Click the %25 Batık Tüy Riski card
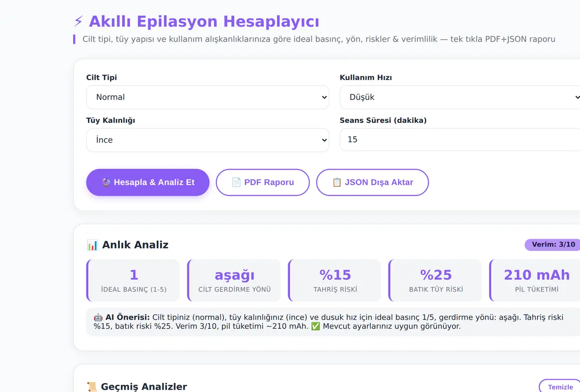This screenshot has height=392, width=580. pos(435,280)
